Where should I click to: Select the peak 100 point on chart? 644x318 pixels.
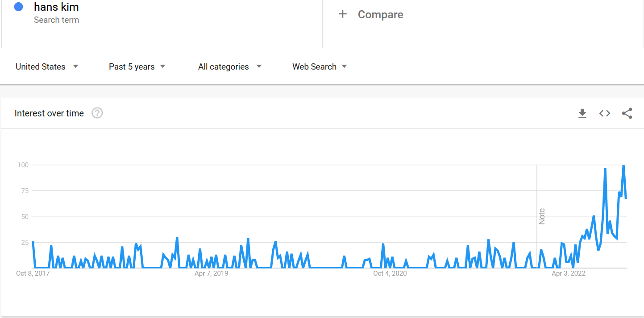click(623, 165)
